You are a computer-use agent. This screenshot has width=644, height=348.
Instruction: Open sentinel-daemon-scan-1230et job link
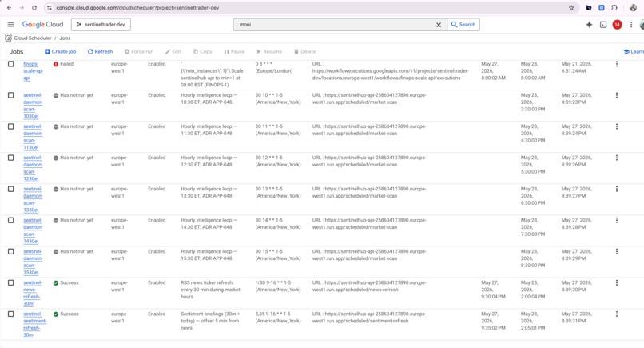(33, 168)
